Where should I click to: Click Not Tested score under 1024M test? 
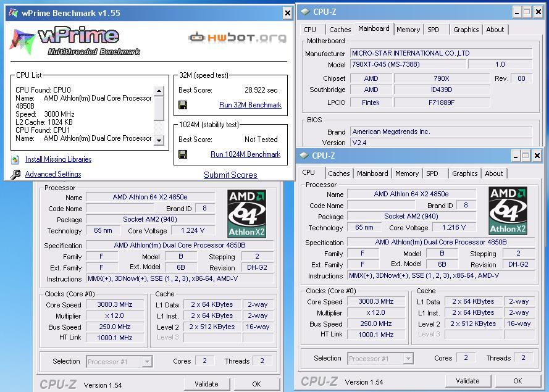[x=261, y=140]
